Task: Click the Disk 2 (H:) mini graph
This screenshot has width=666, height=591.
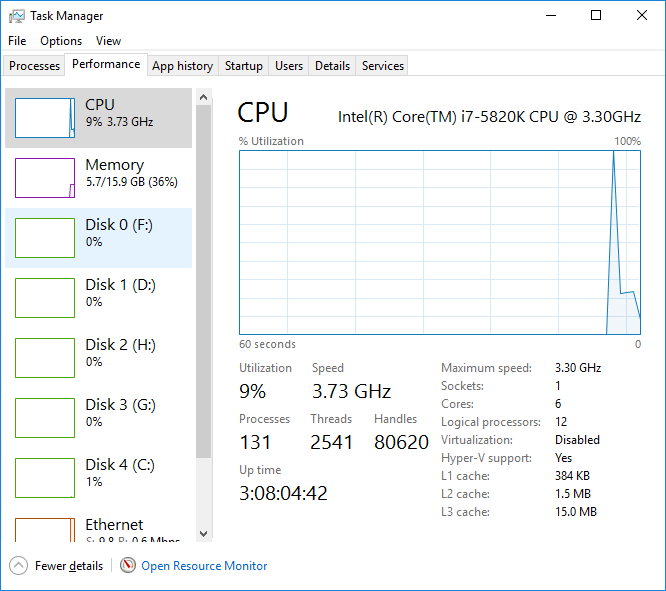Action: click(45, 358)
